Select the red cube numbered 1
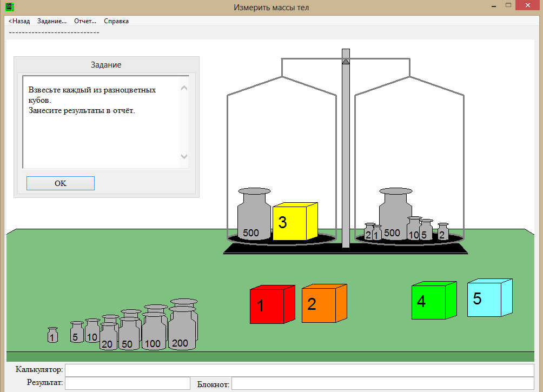This screenshot has width=543, height=392. (x=267, y=305)
